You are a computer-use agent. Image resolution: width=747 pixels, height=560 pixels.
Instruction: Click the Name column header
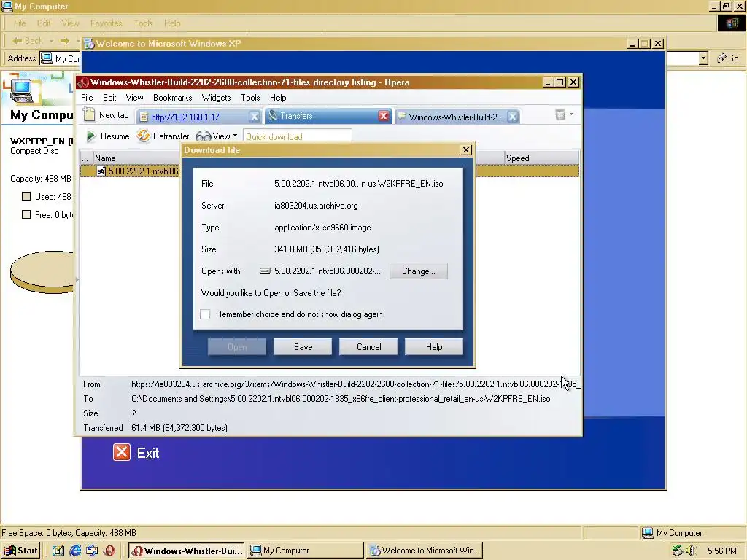[x=136, y=158]
